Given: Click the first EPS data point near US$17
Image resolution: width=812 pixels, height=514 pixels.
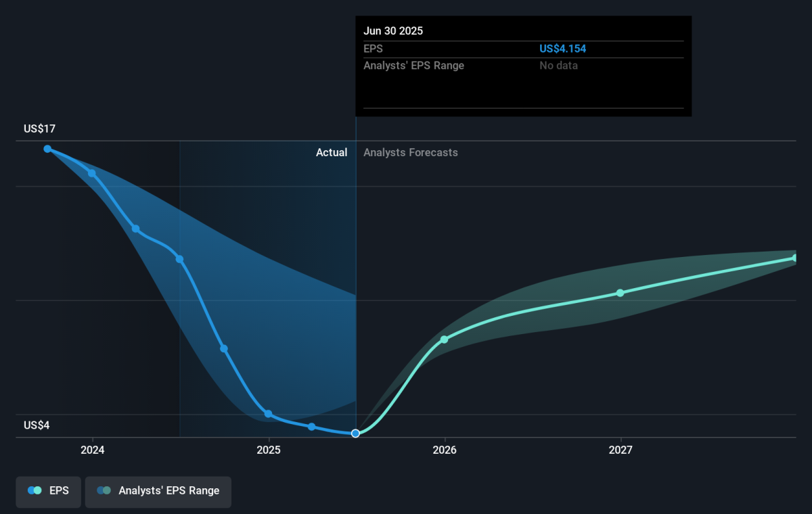Looking at the screenshot, I should tap(47, 149).
